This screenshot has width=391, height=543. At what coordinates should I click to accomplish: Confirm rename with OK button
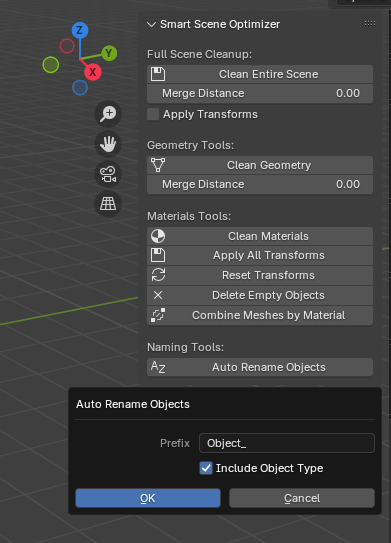148,498
